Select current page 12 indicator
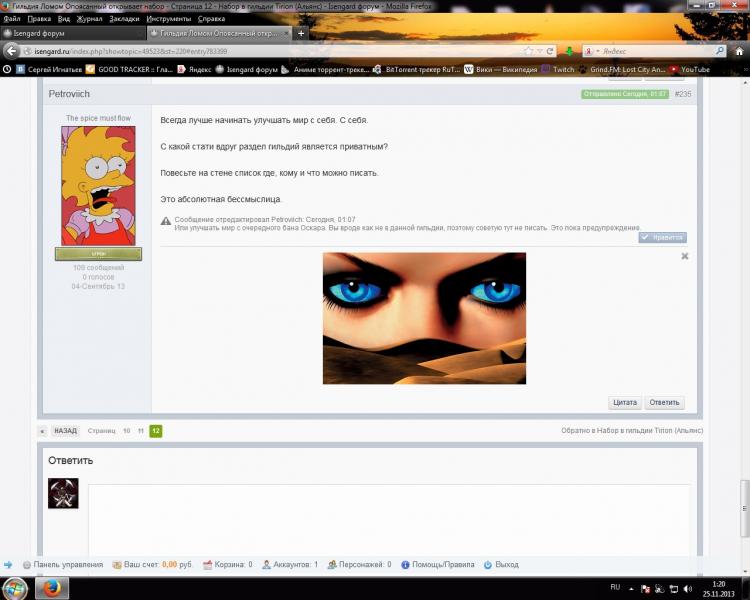Screen dimensions: 750x600 pos(155,431)
